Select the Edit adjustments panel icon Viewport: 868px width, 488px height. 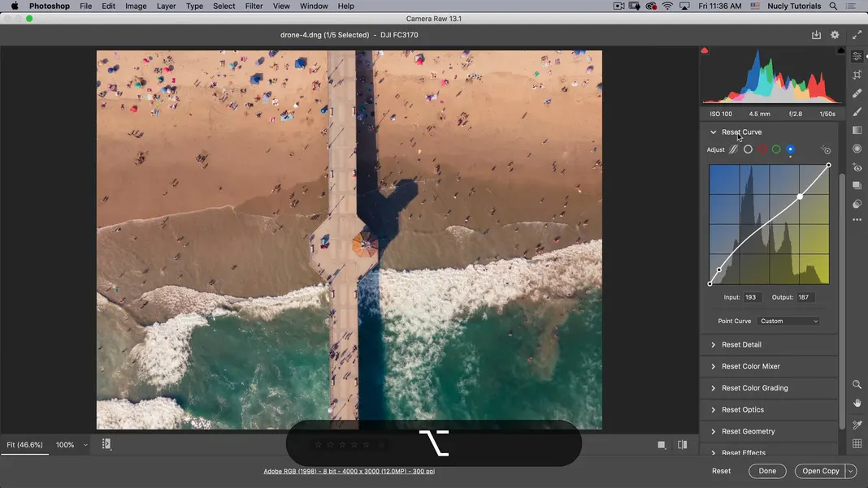coord(857,57)
